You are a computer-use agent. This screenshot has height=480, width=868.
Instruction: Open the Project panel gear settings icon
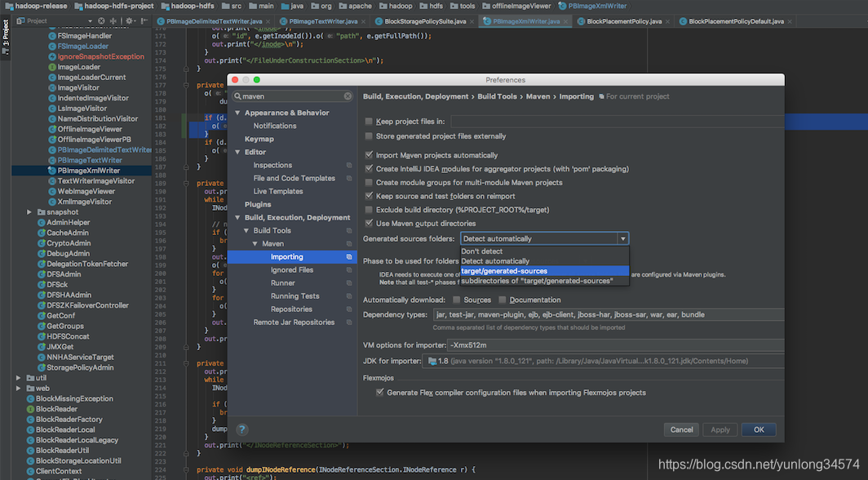(x=130, y=21)
